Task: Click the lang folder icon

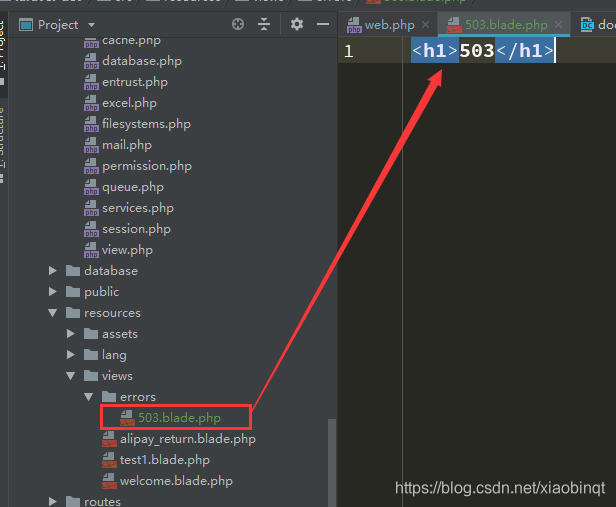Action: 91,355
